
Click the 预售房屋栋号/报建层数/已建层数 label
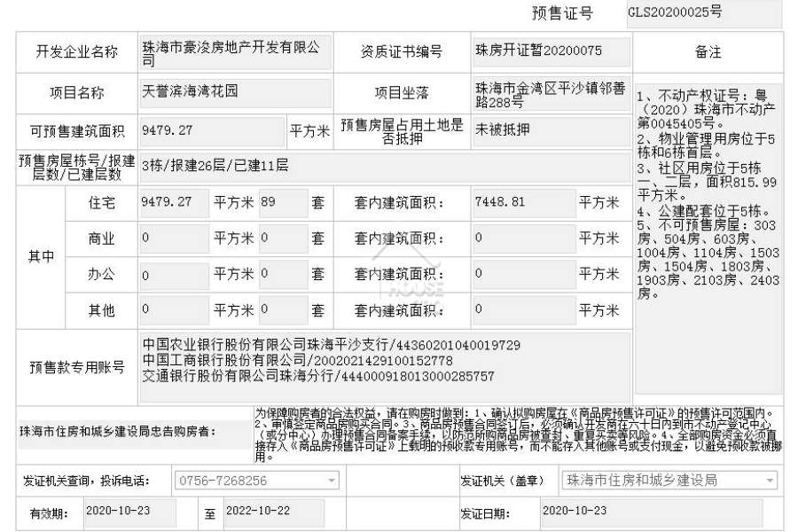(77, 168)
